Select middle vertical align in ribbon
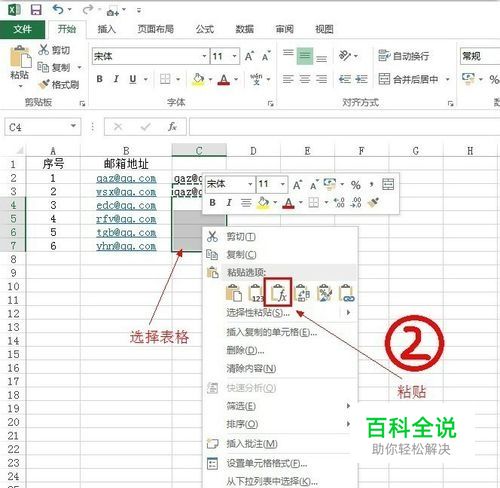 [x=305, y=56]
